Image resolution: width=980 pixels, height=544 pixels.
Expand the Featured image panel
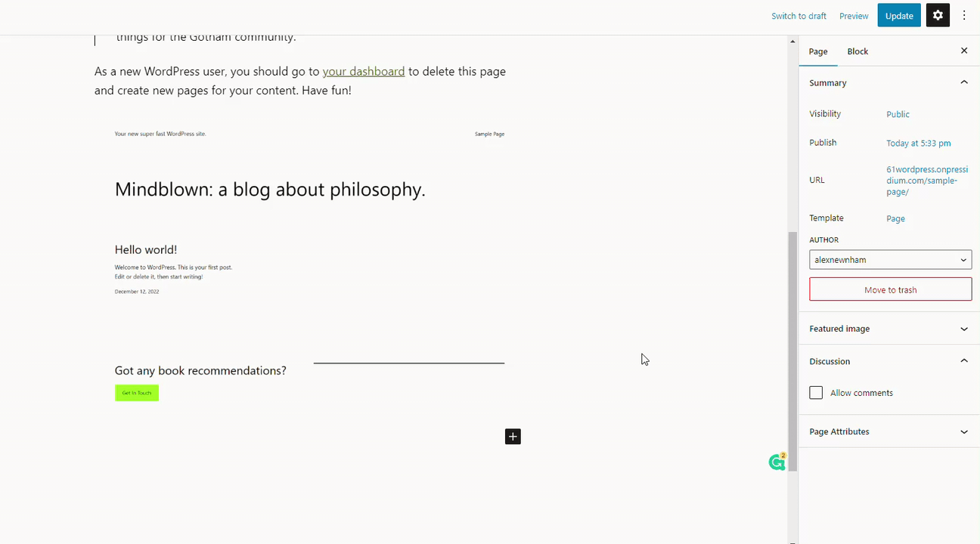coord(964,329)
